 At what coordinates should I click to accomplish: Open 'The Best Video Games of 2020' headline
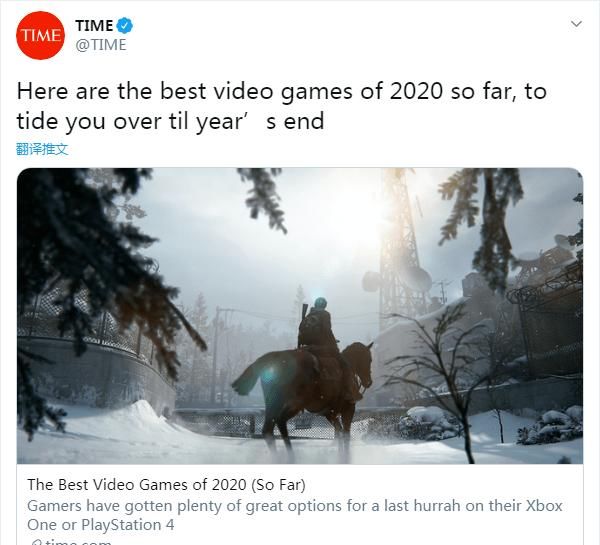166,485
